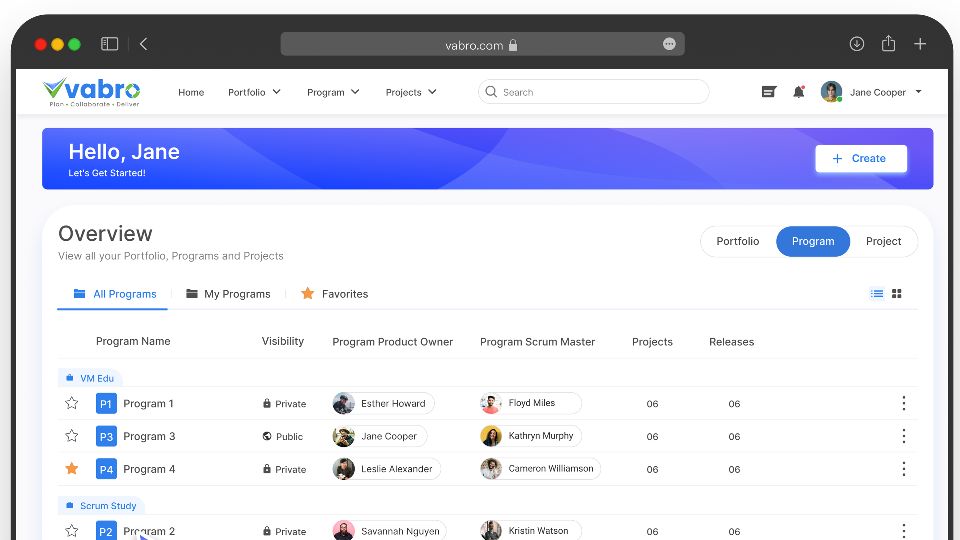Click the messages icon beside the bell
The height and width of the screenshot is (540, 960).
(768, 92)
